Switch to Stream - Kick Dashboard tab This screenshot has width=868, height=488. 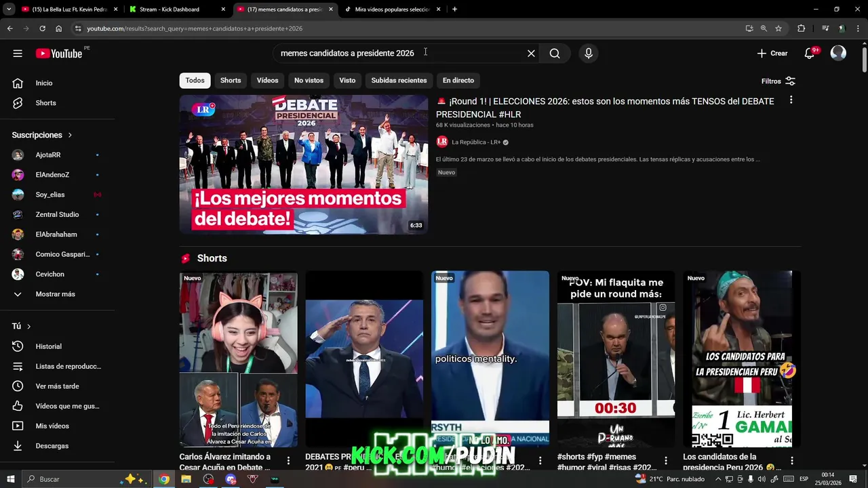[x=176, y=9]
